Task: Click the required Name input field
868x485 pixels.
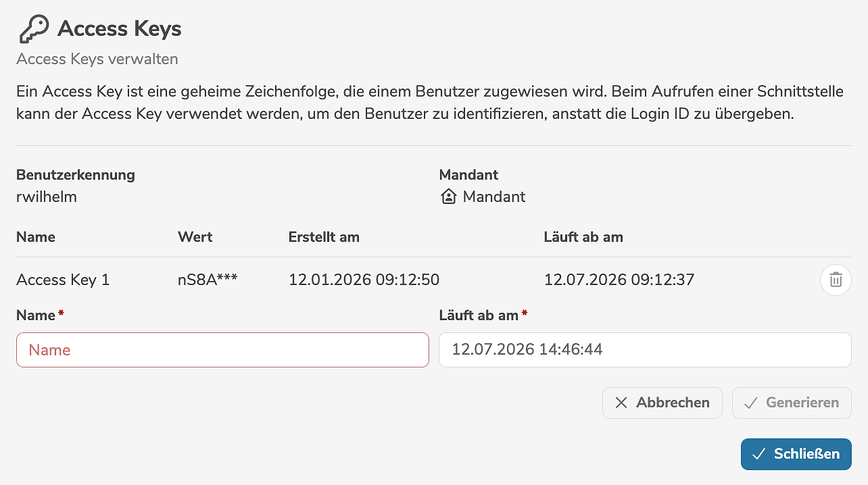Action: (x=222, y=350)
